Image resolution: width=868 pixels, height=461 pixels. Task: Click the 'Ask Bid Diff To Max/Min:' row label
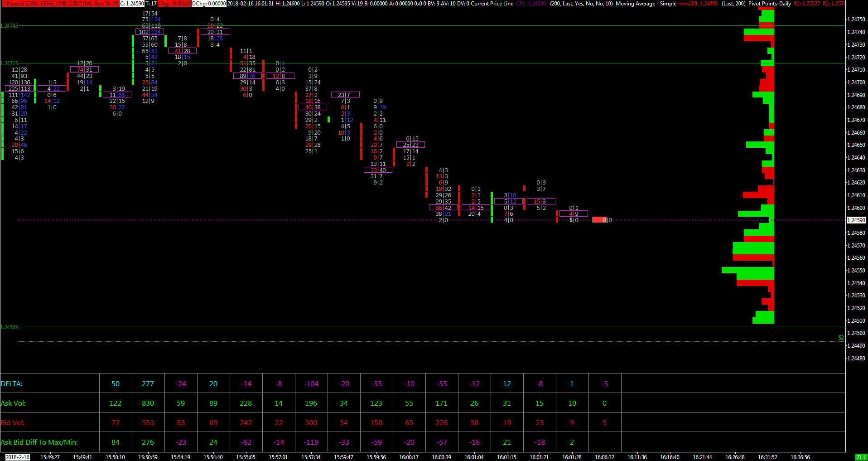point(39,442)
